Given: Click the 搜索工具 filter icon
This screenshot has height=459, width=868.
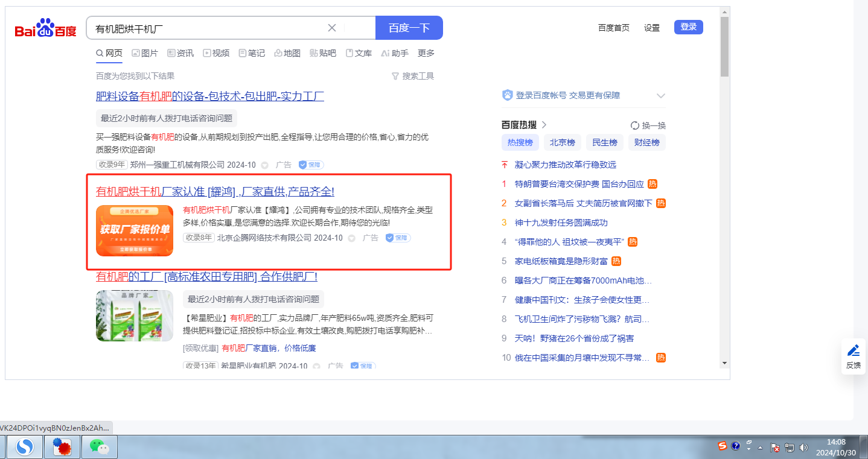Looking at the screenshot, I should point(395,76).
